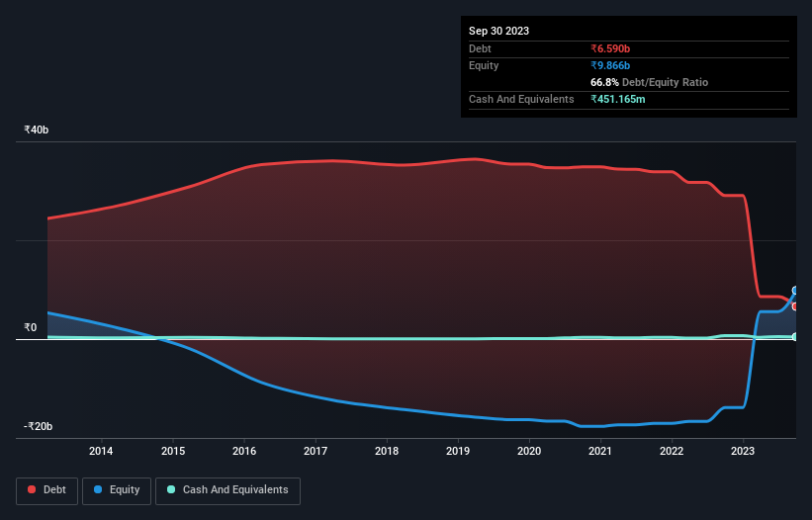Image resolution: width=812 pixels, height=520 pixels.
Task: Click the 2021 x-axis label
Action: [600, 451]
